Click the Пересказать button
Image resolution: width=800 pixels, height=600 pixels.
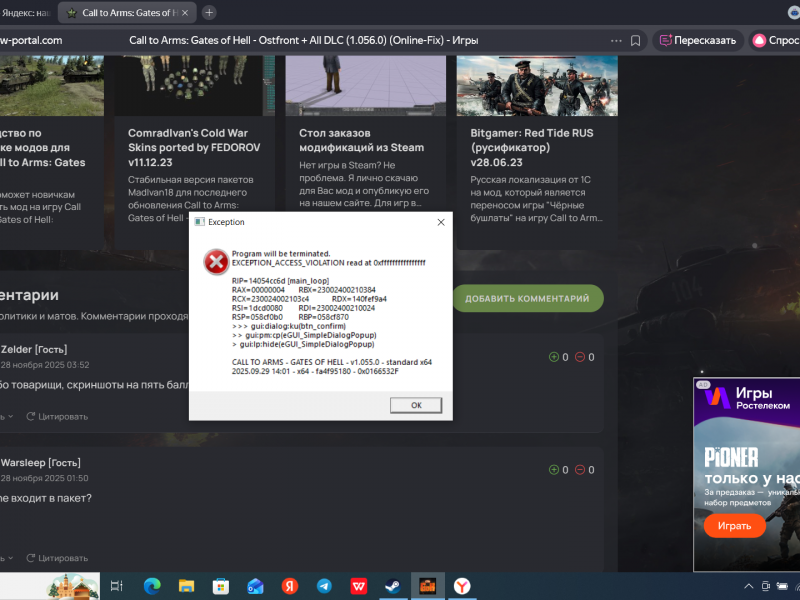point(698,41)
